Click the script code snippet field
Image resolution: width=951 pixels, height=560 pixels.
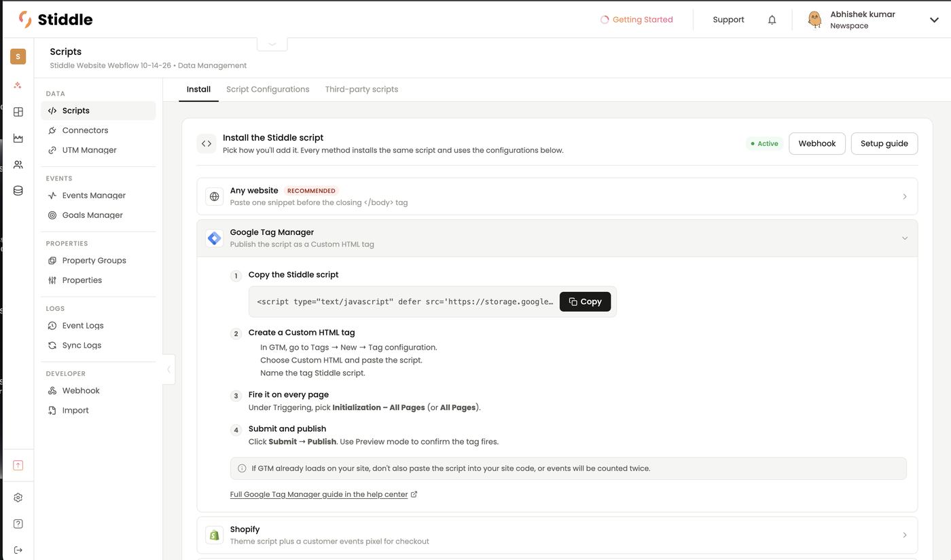tap(405, 301)
